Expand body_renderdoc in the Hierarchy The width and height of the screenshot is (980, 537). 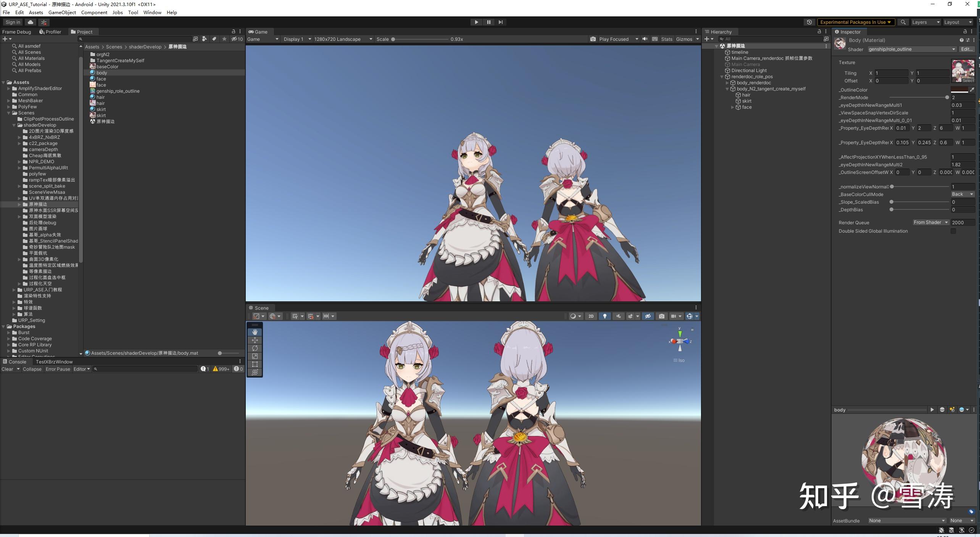tap(728, 83)
